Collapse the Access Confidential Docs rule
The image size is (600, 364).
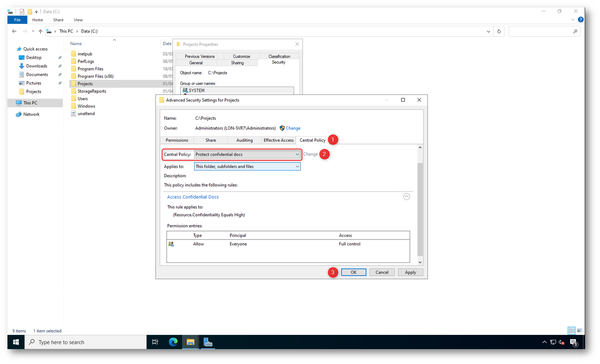(407, 197)
